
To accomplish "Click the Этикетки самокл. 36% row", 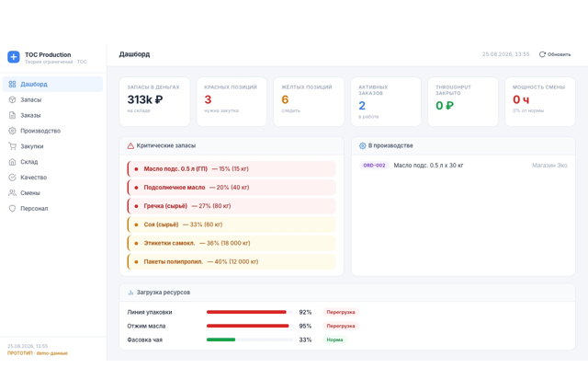I will tap(232, 243).
